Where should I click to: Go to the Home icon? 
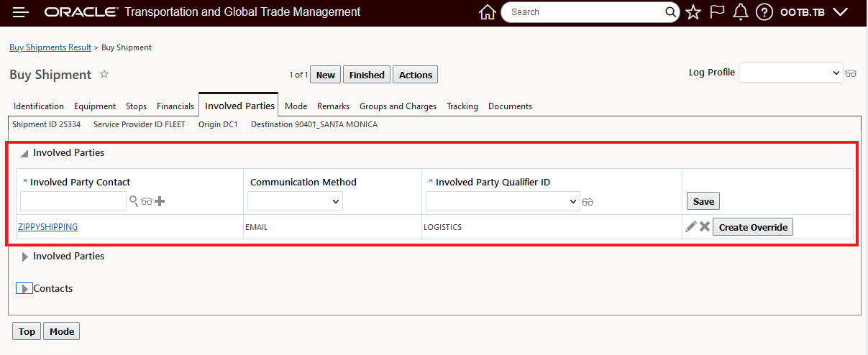tap(488, 12)
